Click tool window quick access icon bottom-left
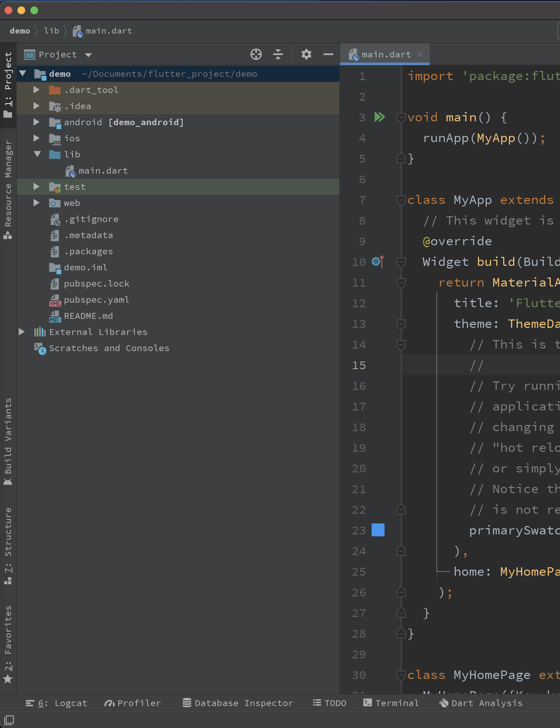The height and width of the screenshot is (728, 560). pyautogui.click(x=9, y=720)
